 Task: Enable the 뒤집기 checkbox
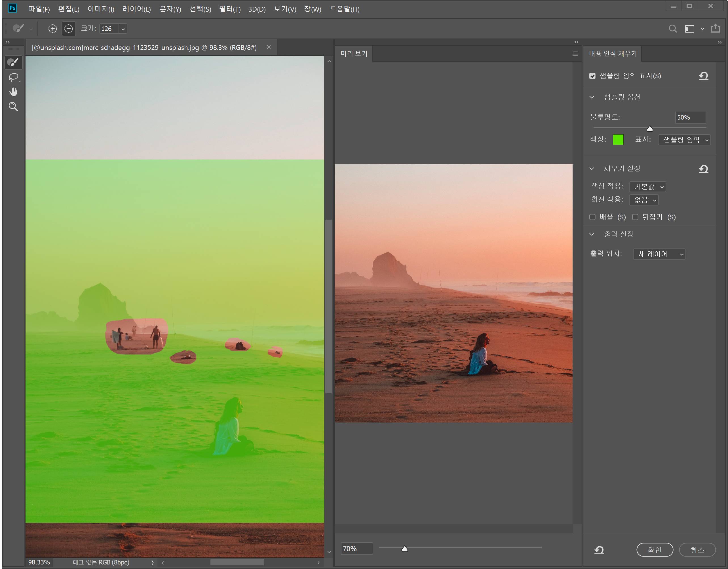[635, 217]
